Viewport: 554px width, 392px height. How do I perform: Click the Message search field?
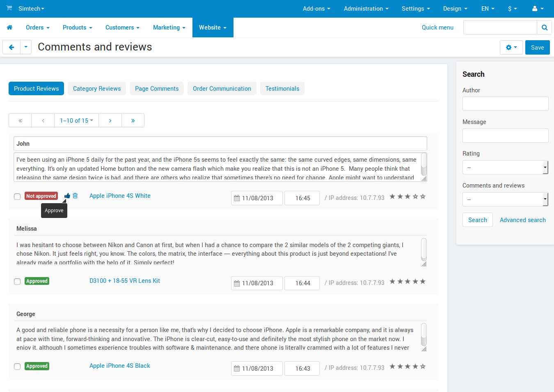pos(505,135)
